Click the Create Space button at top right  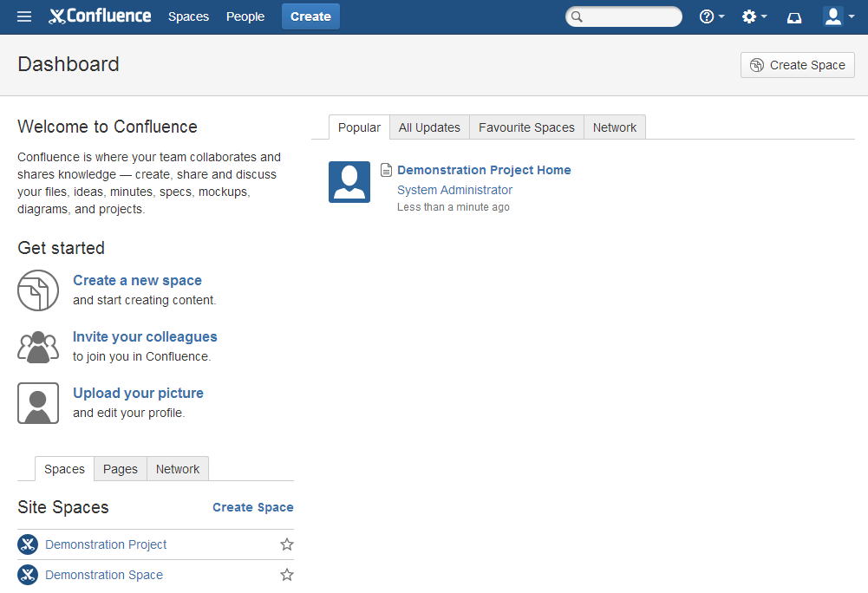(x=797, y=65)
